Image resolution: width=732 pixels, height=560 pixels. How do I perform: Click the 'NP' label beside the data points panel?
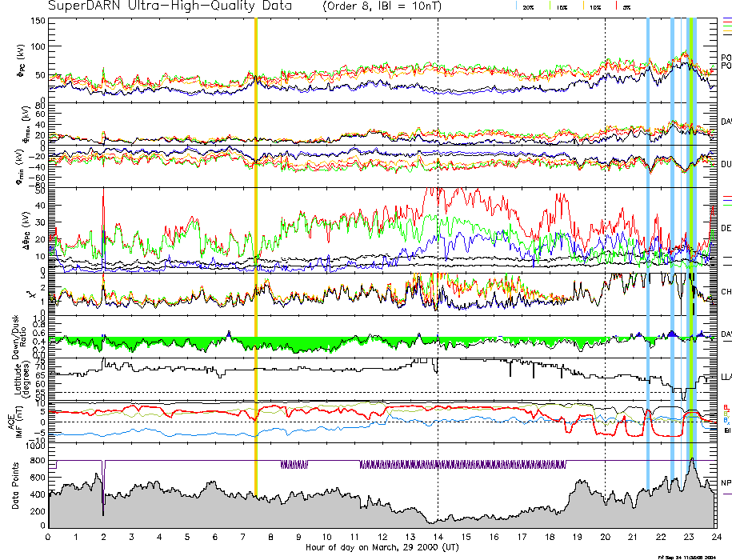[x=726, y=483]
